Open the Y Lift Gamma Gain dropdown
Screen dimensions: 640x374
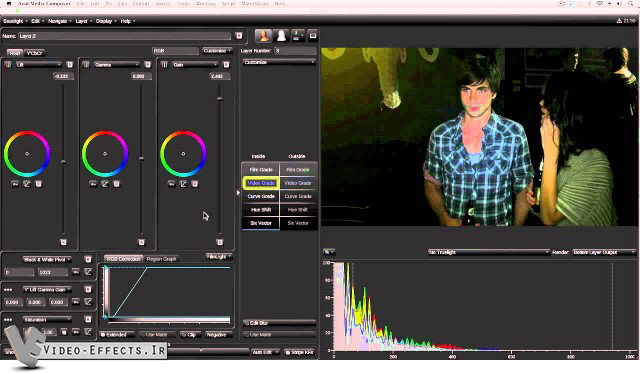click(47, 289)
